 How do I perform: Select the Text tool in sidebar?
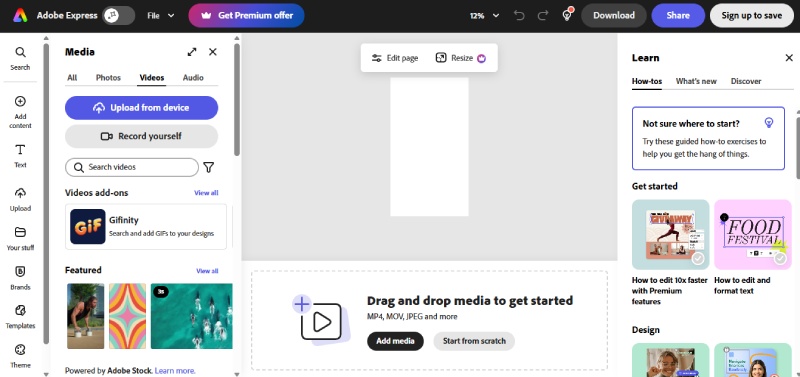click(x=20, y=156)
